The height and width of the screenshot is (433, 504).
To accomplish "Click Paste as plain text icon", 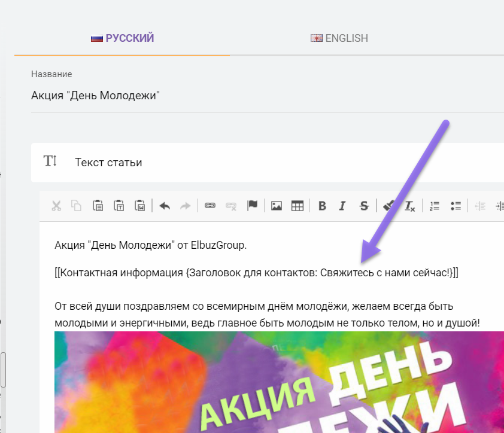I will click(x=119, y=206).
